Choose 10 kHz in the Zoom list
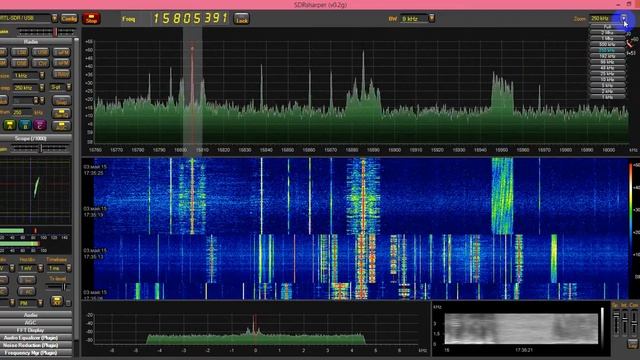This screenshot has width=640, height=360. (607, 80)
